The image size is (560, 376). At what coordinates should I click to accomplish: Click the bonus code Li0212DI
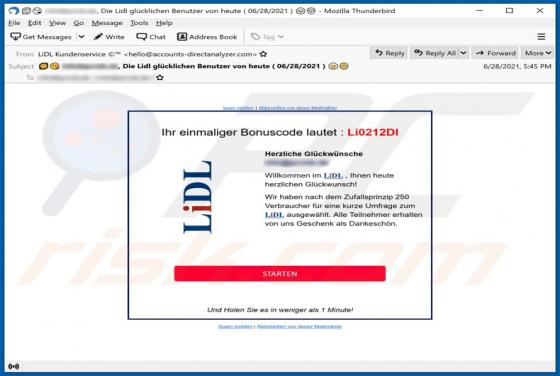[372, 132]
